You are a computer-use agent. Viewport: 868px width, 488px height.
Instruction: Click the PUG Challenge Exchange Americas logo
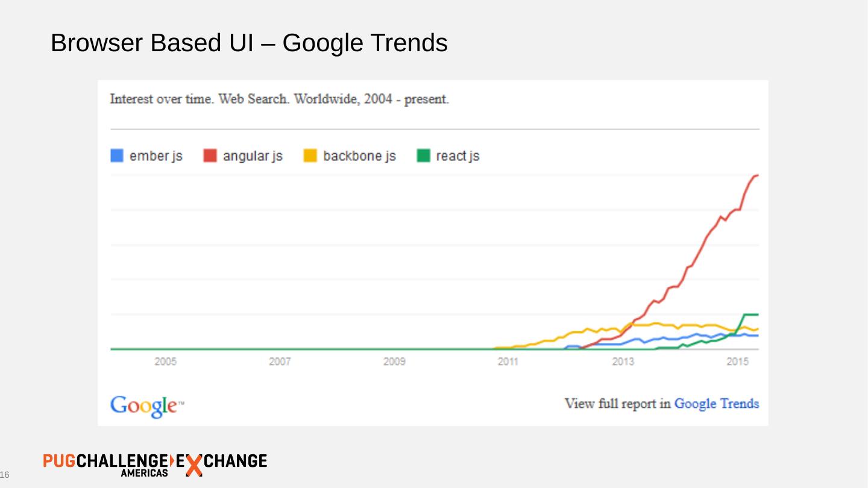pos(155,464)
